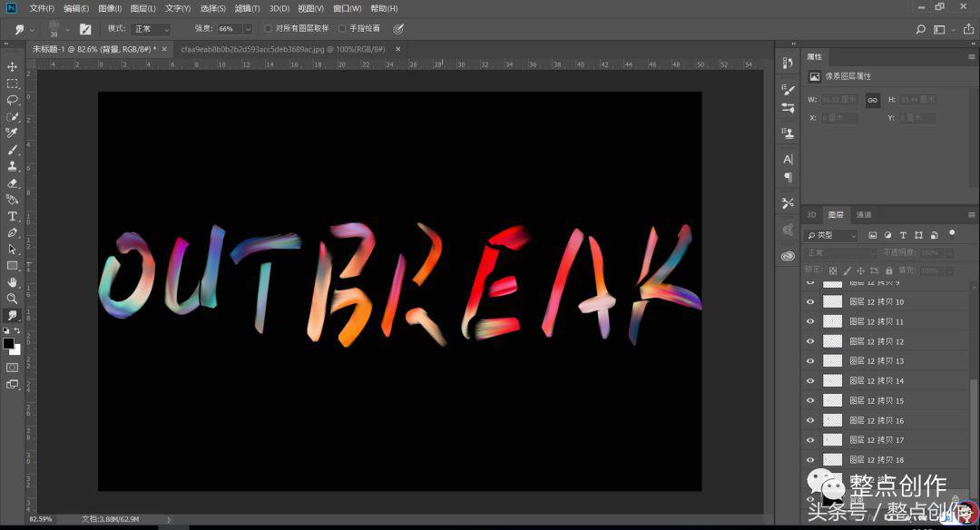Select the Move tool
Image resolution: width=980 pixels, height=530 pixels.
point(12,67)
